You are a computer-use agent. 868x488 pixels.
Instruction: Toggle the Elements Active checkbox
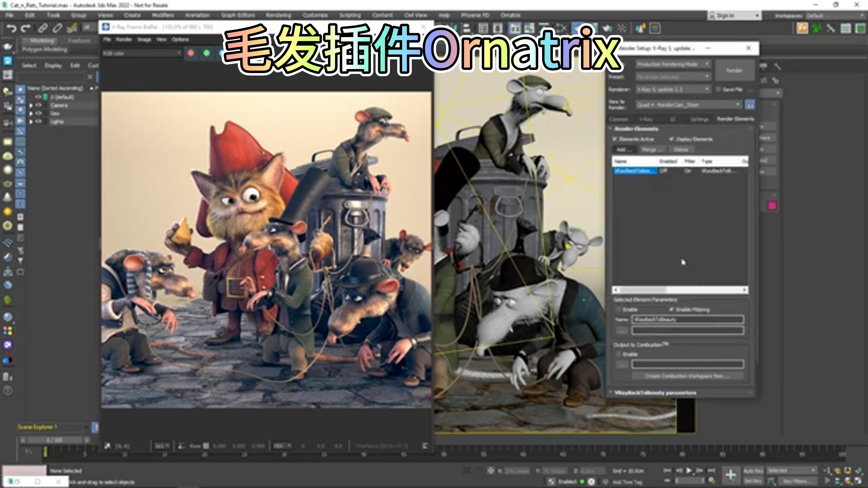pos(615,139)
